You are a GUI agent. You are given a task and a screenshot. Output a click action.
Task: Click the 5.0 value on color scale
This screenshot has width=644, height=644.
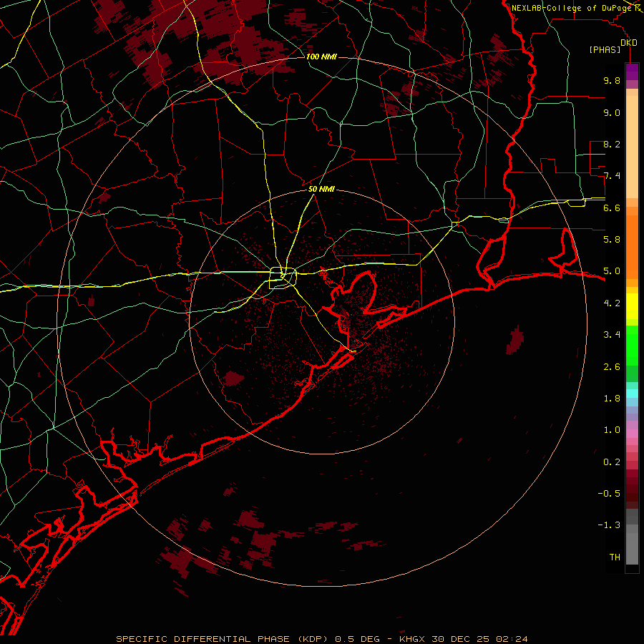(x=612, y=271)
